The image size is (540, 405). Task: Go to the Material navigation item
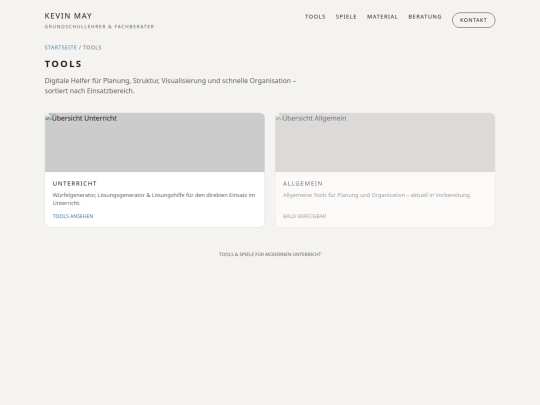coord(382,17)
